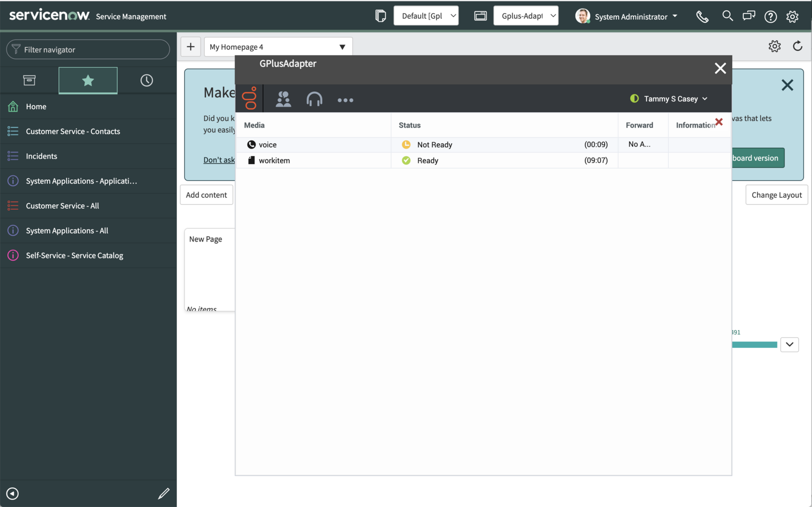
Task: Click the Filter navigator field
Action: 88,49
